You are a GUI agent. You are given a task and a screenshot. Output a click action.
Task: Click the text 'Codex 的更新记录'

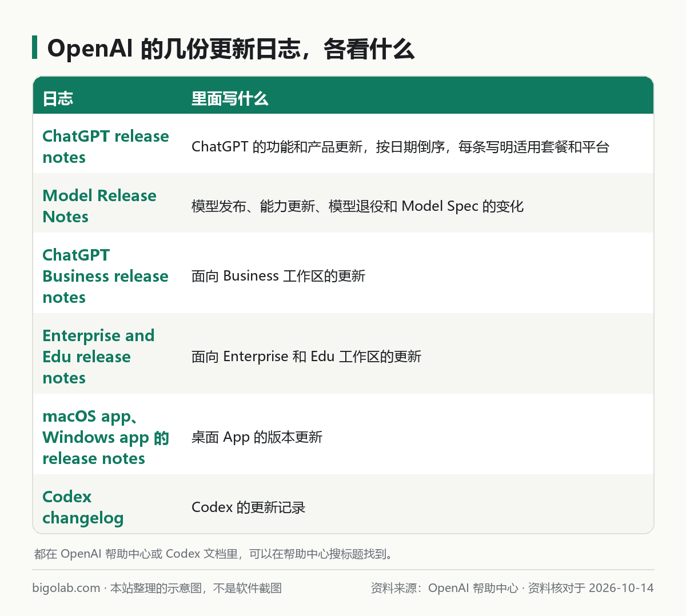[x=248, y=507]
